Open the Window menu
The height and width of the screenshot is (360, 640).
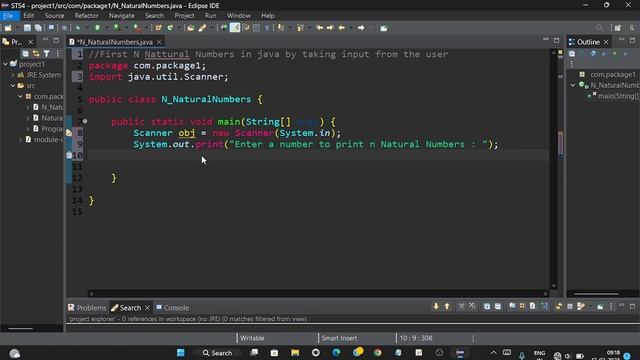[x=238, y=16]
